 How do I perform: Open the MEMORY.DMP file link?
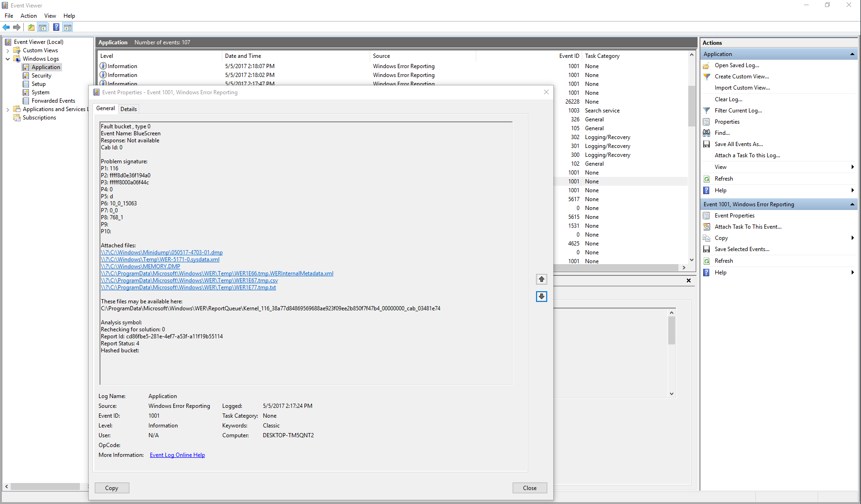(141, 266)
